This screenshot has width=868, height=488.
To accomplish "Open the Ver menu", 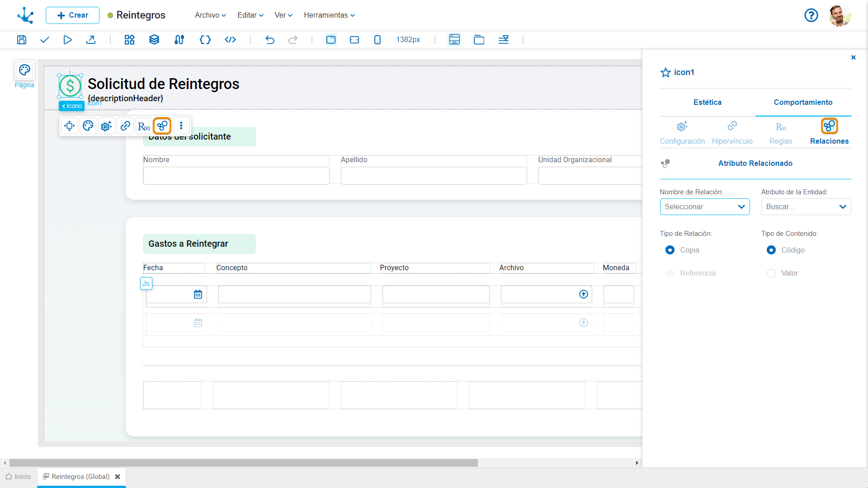I will (283, 15).
